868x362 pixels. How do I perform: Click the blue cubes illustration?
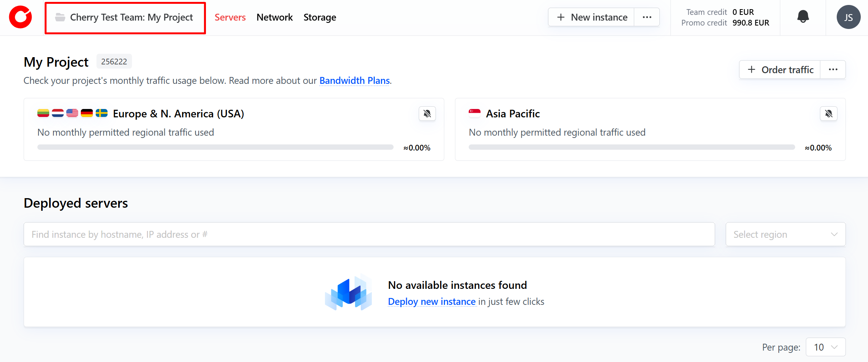(349, 293)
